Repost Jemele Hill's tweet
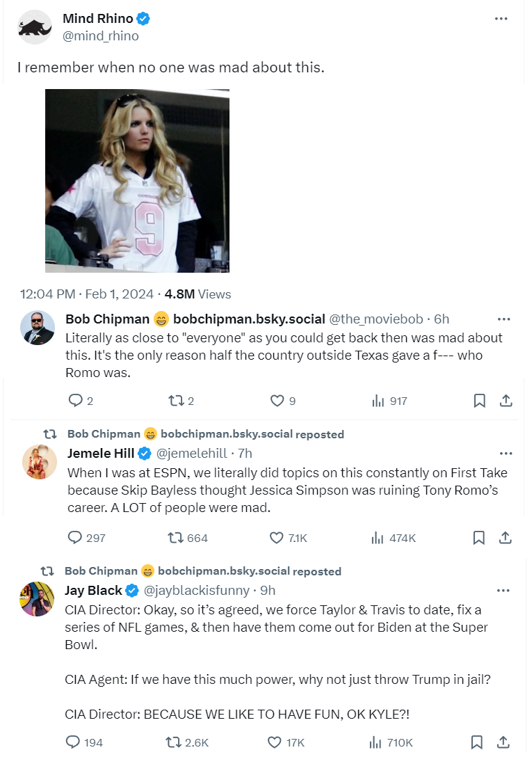The width and height of the screenshot is (532, 766). 175,538
